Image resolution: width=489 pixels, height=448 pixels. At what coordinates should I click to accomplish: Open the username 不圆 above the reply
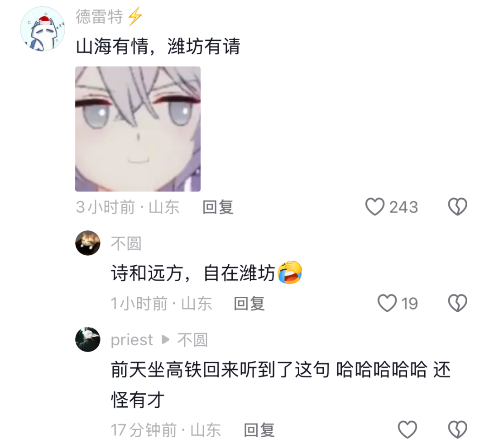126,243
